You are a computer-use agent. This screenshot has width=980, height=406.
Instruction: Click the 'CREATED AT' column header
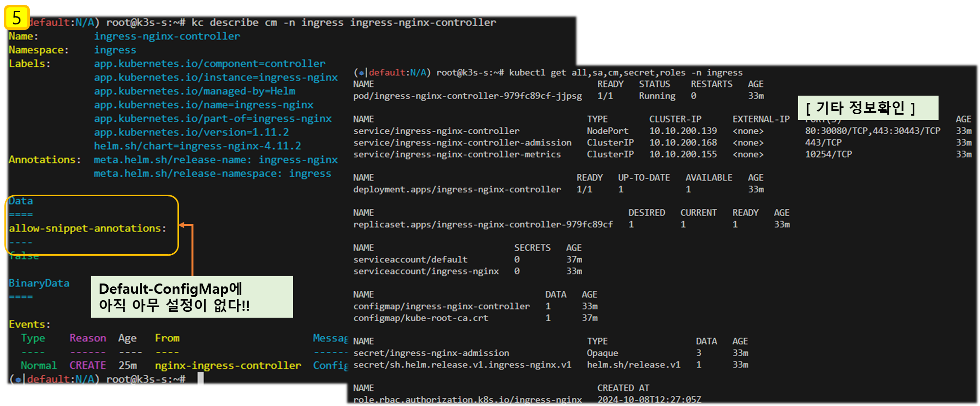tap(623, 388)
